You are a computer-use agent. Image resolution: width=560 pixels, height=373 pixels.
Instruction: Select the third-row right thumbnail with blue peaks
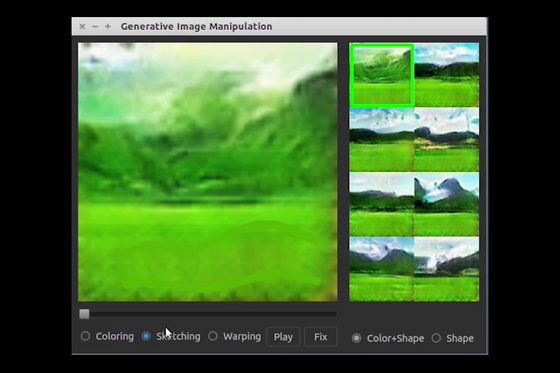(x=447, y=204)
